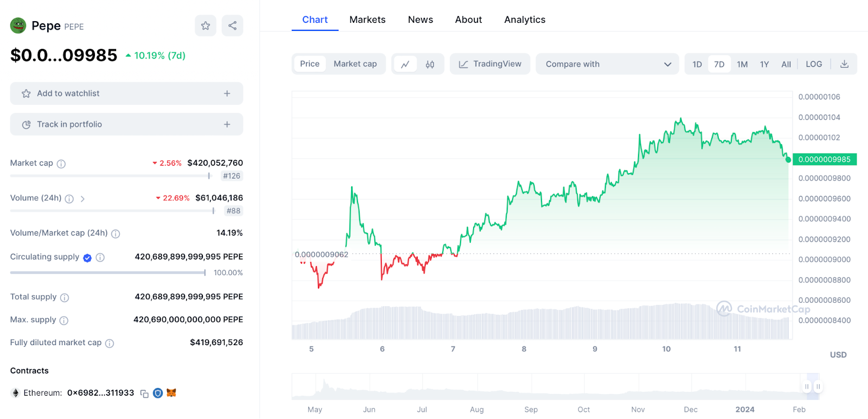Expand Volume (24h) details chevron
This screenshot has width=868, height=419.
(82, 199)
